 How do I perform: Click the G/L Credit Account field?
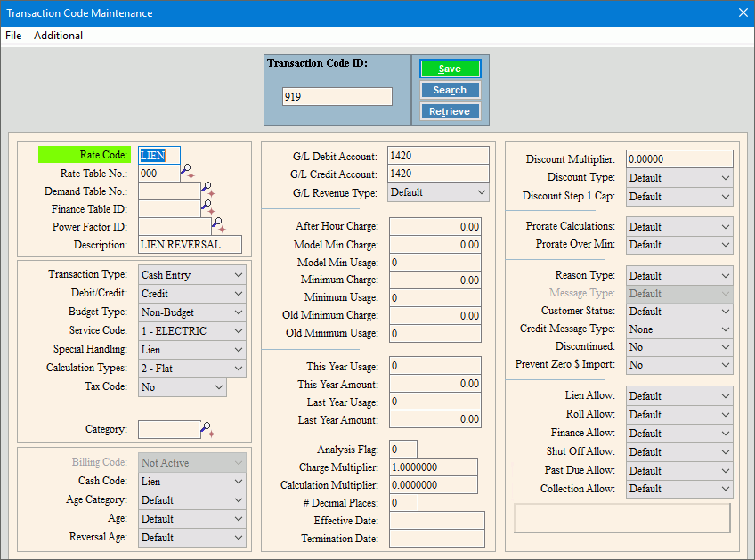coord(438,174)
